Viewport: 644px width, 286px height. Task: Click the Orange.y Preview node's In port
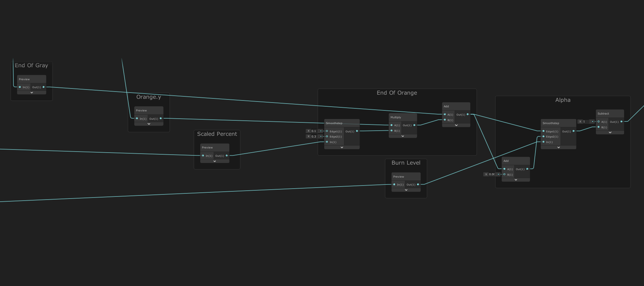(x=137, y=119)
